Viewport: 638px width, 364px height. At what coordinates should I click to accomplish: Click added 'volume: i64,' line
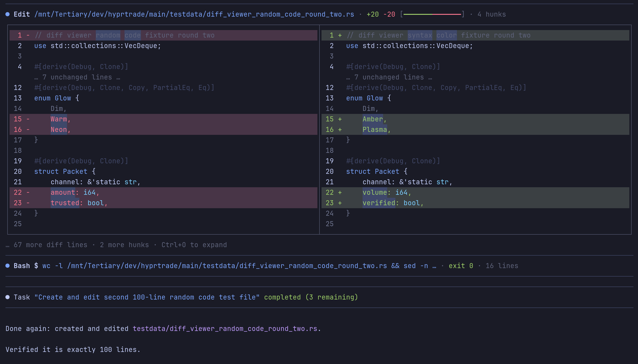[475, 192]
